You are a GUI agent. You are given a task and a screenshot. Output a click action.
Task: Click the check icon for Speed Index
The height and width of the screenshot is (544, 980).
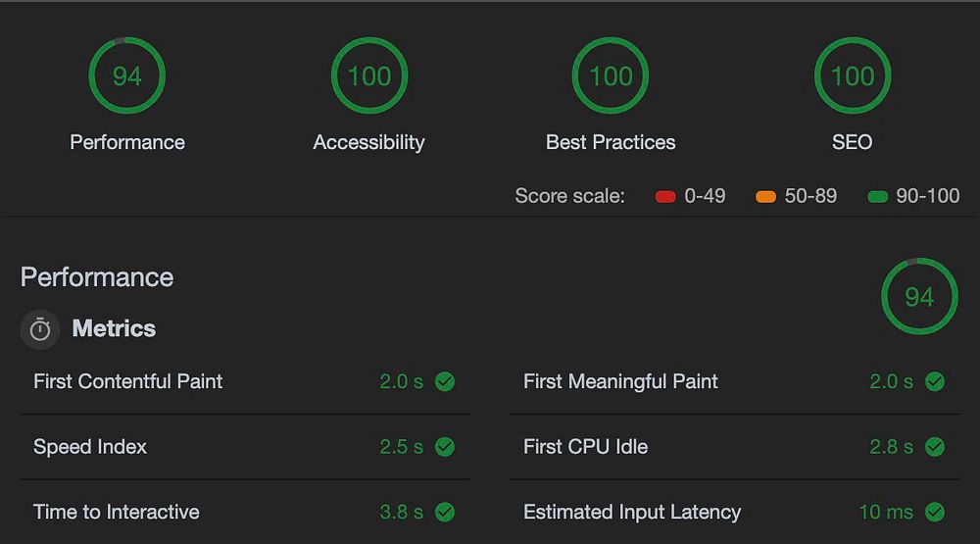coord(445,447)
